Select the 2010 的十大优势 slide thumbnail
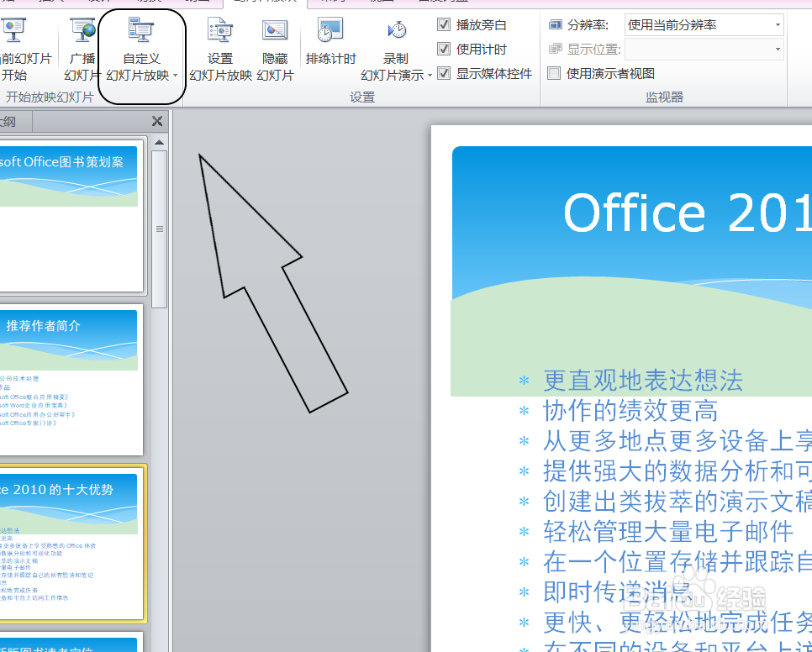Screen dimensions: 812x652 [x=71, y=544]
